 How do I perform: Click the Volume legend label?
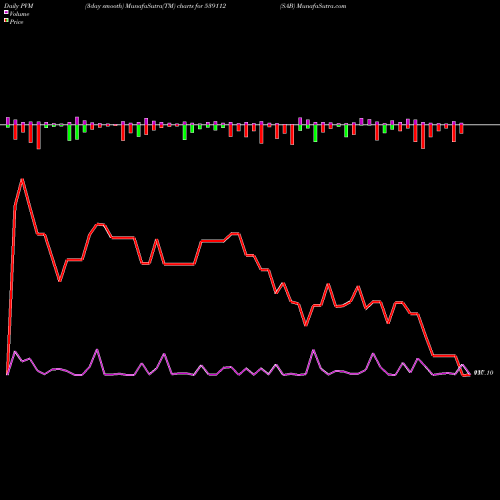(19, 14)
